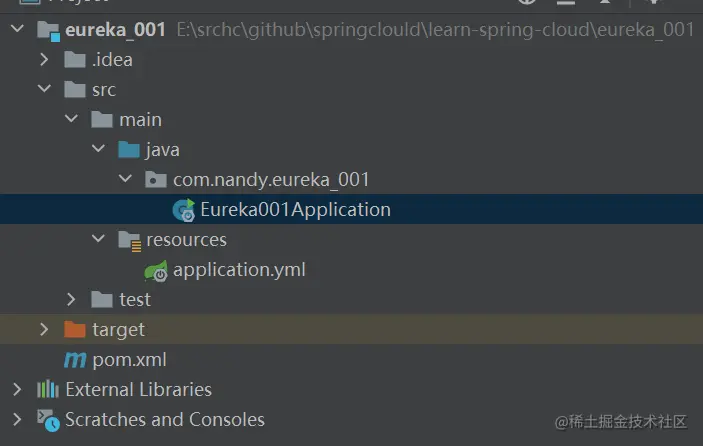Viewport: 703px width, 446px height.
Task: Expand the .idea folder
Action: click(x=44, y=59)
